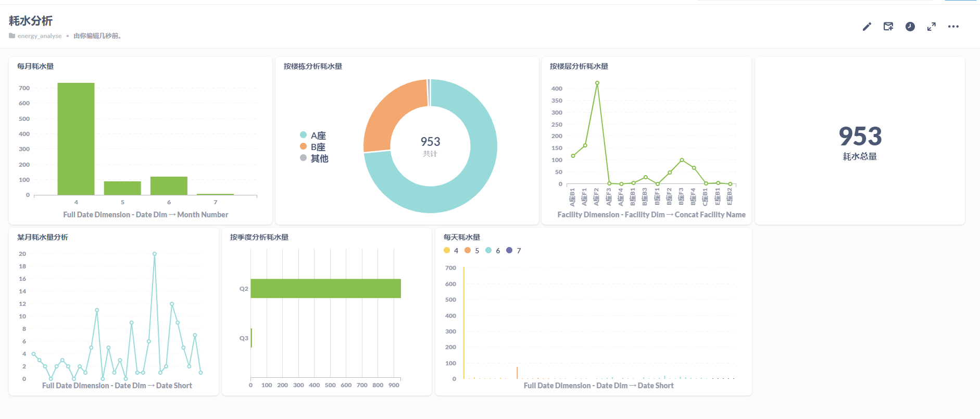Click the peak point at 20 in 某月耗水量分析
Screen dimensions: 980x419
[155, 254]
